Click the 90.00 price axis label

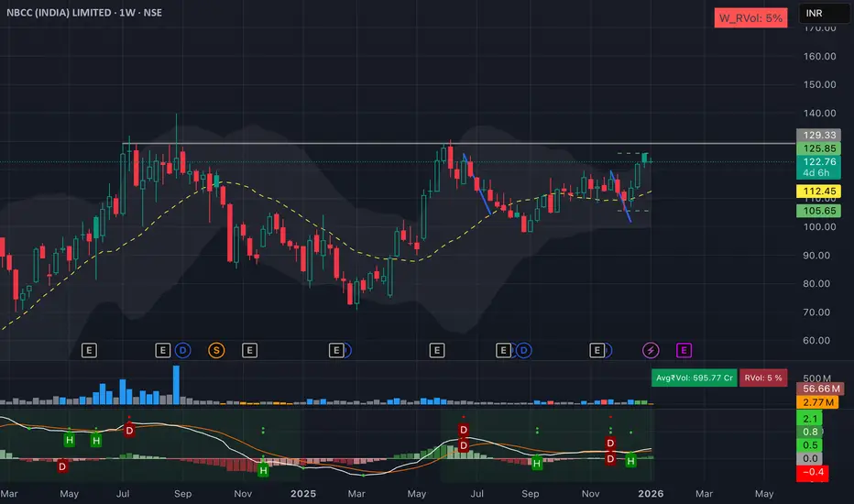[x=816, y=255]
